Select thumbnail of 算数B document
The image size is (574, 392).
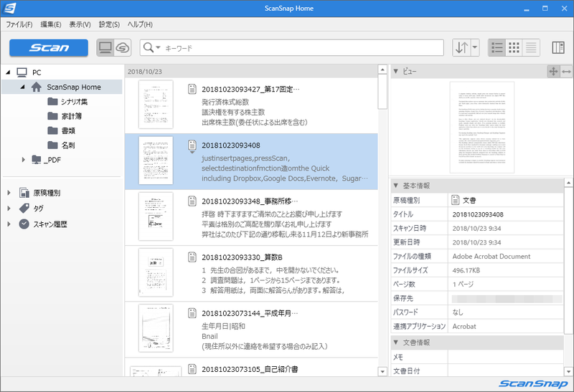click(x=156, y=272)
